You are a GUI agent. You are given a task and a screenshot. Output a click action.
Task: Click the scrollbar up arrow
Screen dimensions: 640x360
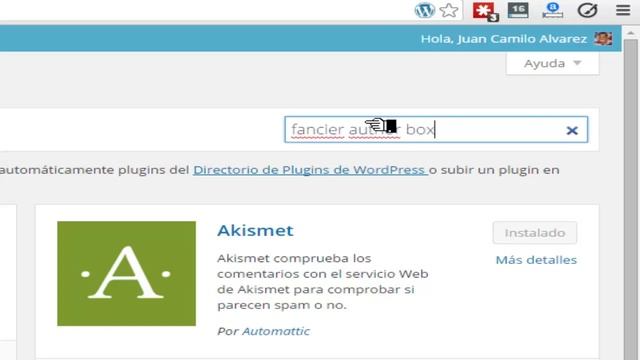631,32
